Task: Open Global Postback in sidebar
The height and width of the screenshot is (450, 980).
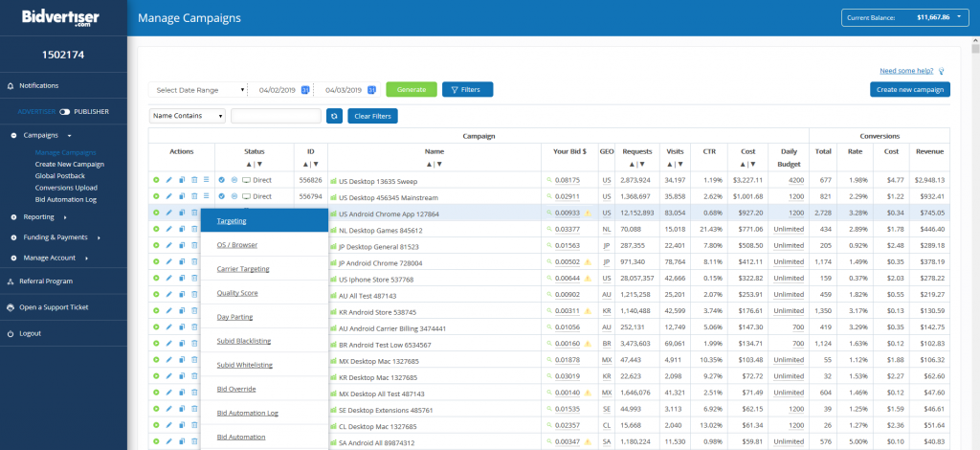Action: (62, 175)
